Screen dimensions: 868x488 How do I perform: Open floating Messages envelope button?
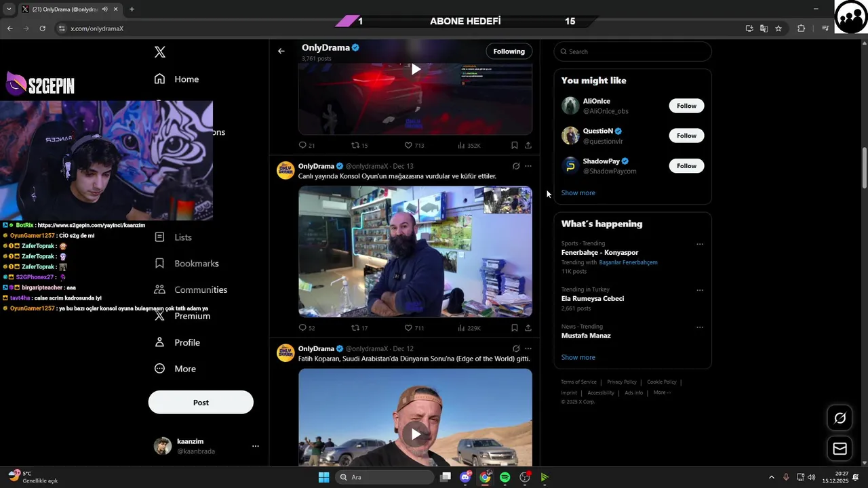tap(840, 449)
